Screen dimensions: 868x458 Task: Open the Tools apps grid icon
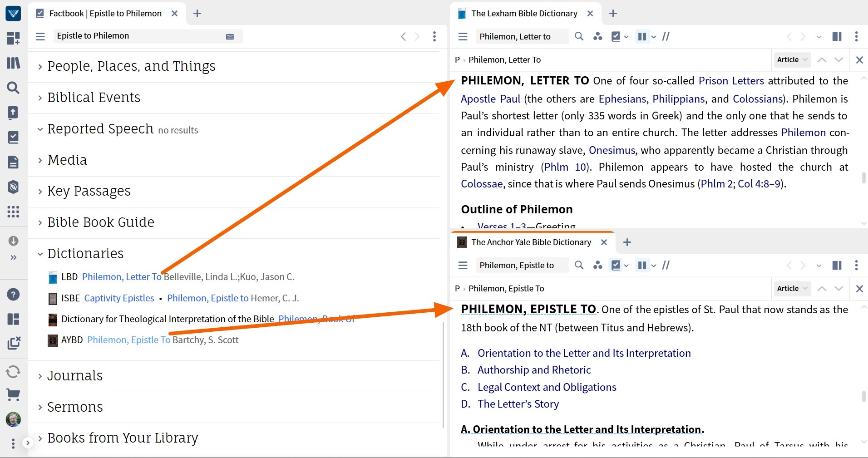coord(13,212)
